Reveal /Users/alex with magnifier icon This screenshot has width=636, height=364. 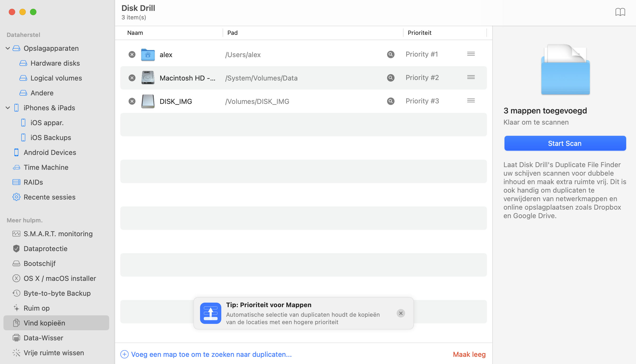pyautogui.click(x=391, y=54)
